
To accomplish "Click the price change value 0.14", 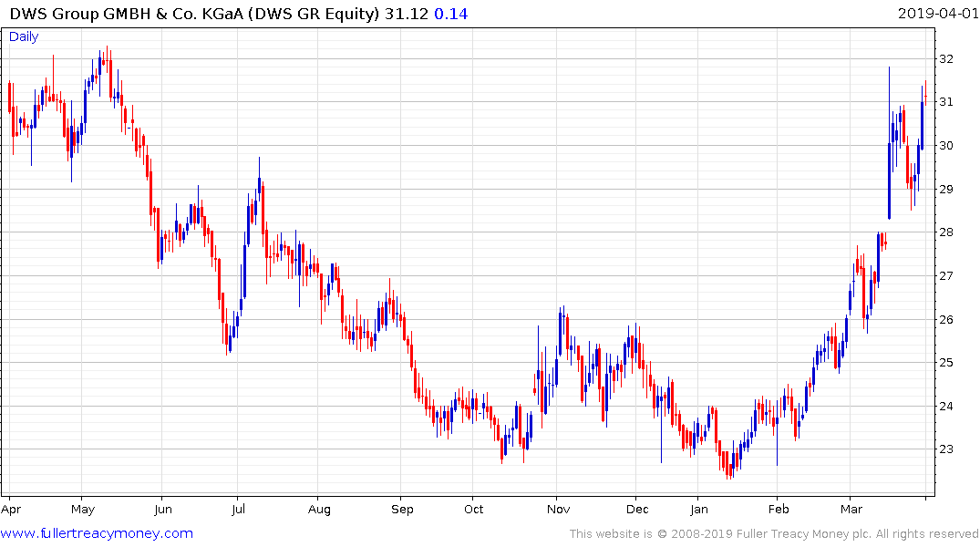I will click(x=450, y=14).
